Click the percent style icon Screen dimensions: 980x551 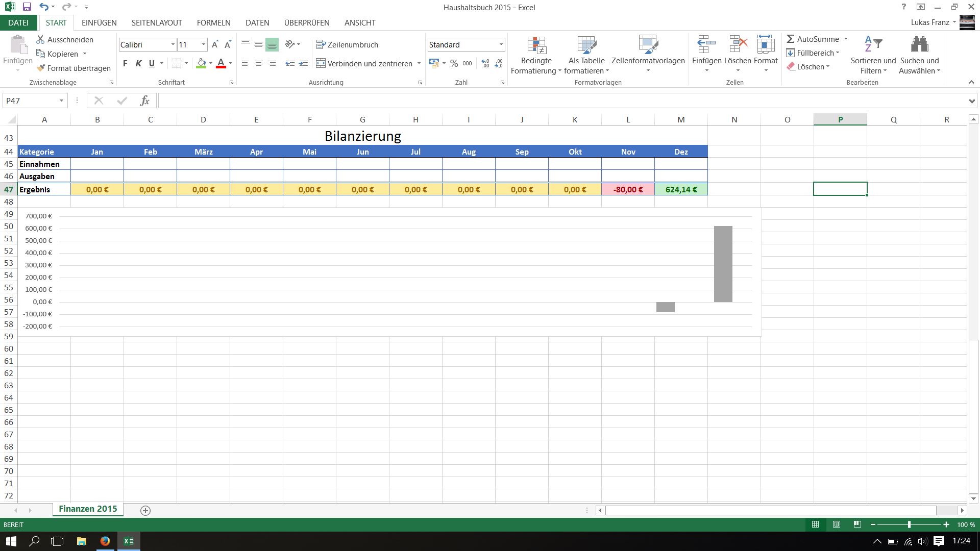click(x=454, y=63)
